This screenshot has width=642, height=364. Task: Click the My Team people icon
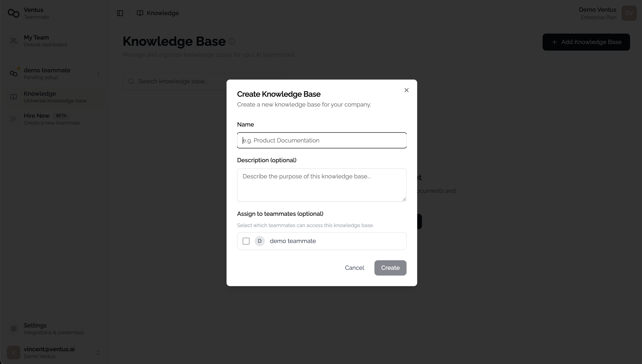pyautogui.click(x=14, y=41)
